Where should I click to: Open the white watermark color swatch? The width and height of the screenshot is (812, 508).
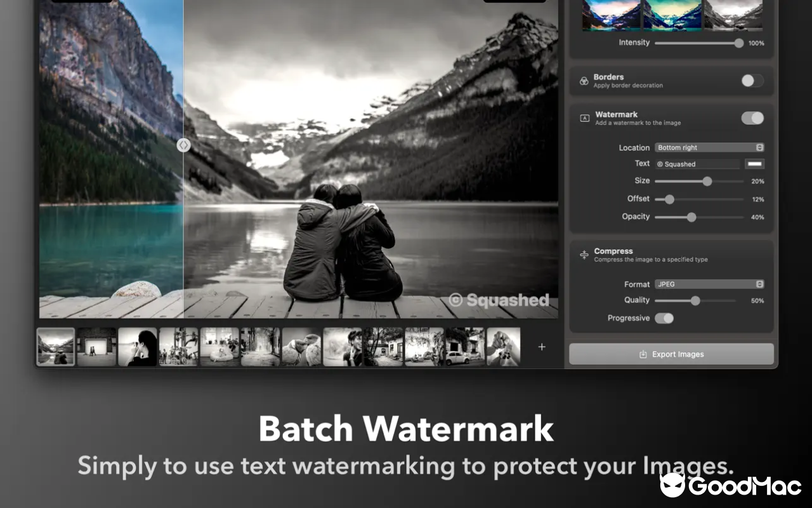(x=754, y=164)
